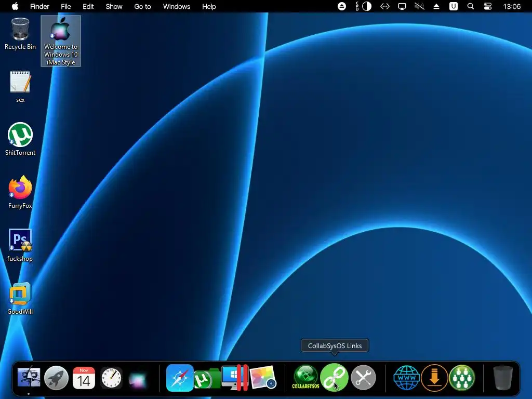This screenshot has width=532, height=399.
Task: Open the Go to menu
Action: (x=142, y=6)
